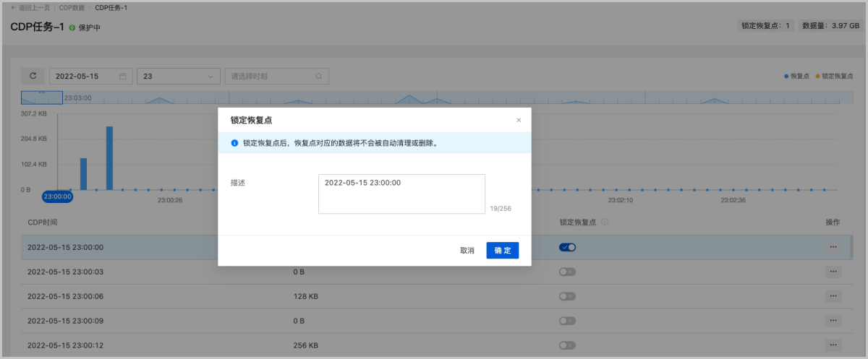
Task: Click the search icon in 请选择时刻 field
Action: click(x=319, y=76)
